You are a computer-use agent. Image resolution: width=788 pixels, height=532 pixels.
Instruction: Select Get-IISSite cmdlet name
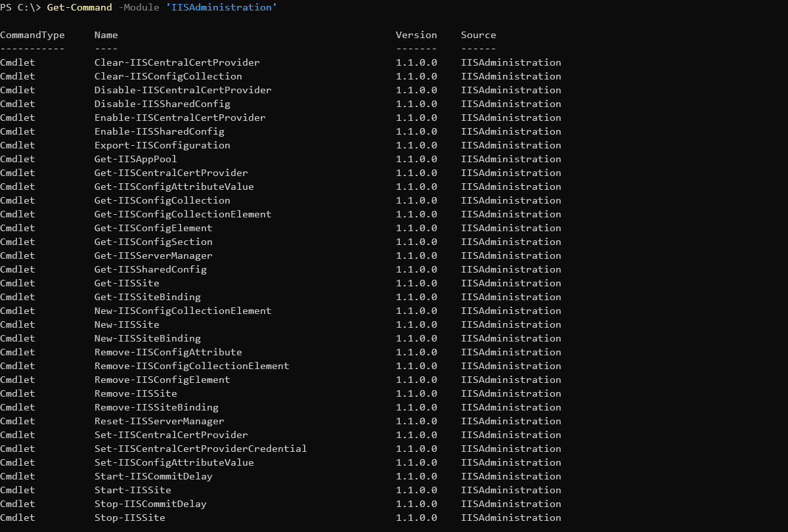127,283
